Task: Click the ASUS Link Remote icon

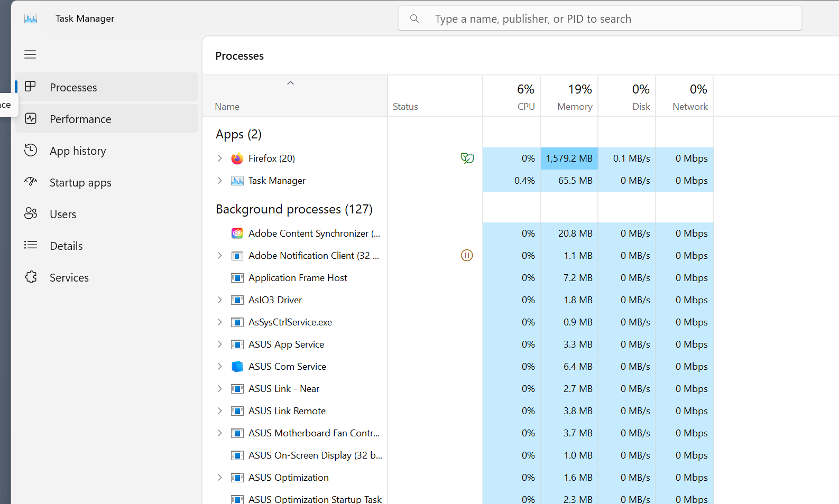Action: pos(237,411)
